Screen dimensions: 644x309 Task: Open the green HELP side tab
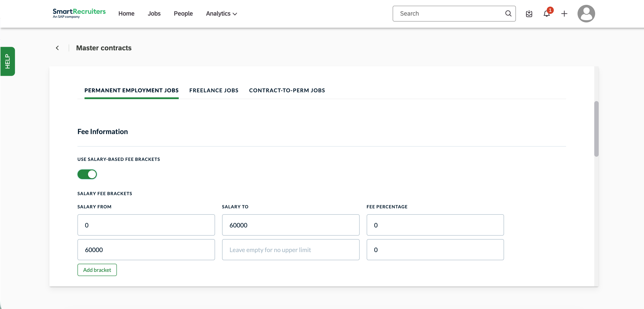coord(8,61)
